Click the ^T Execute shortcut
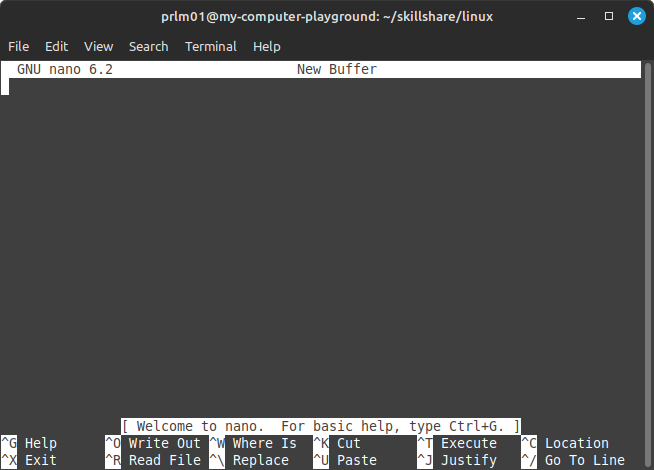This screenshot has width=654, height=470. point(457,443)
